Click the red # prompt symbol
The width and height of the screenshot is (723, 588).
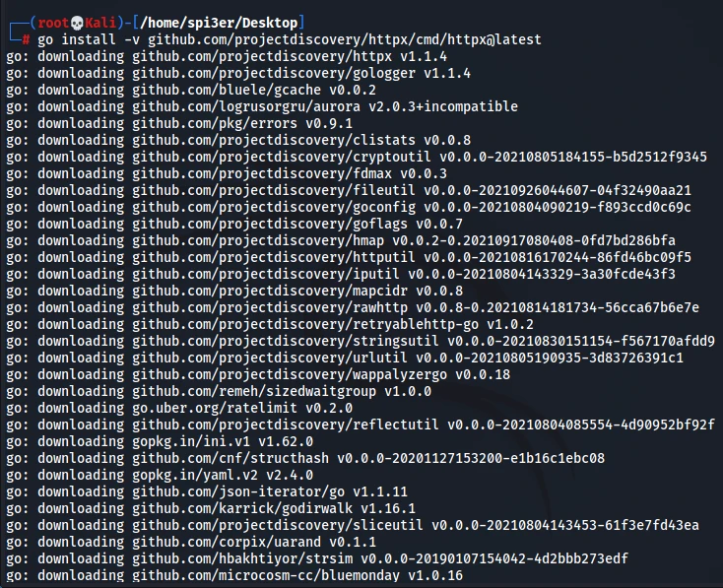[x=26, y=39]
